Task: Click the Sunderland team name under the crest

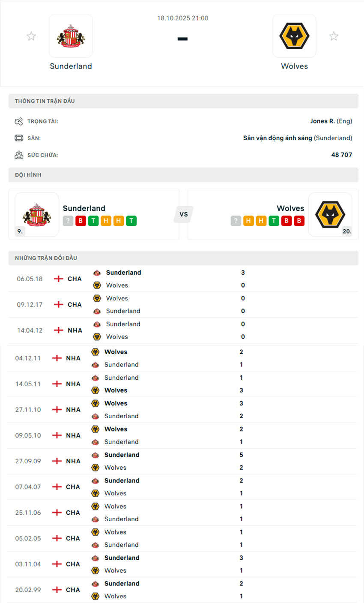Action: coord(71,66)
